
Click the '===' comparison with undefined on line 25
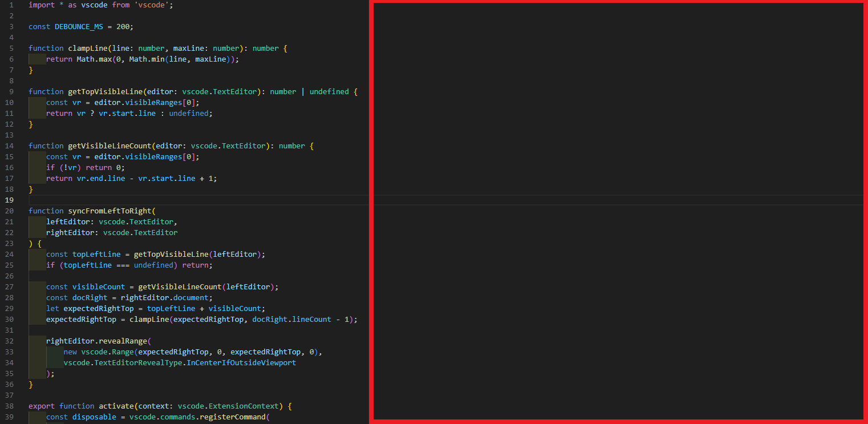[123, 265]
